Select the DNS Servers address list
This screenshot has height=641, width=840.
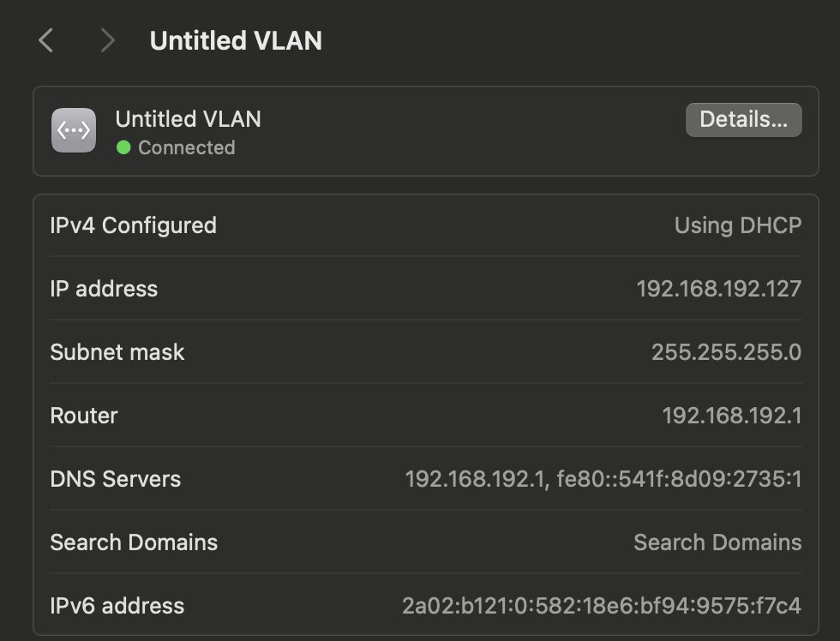click(x=603, y=479)
